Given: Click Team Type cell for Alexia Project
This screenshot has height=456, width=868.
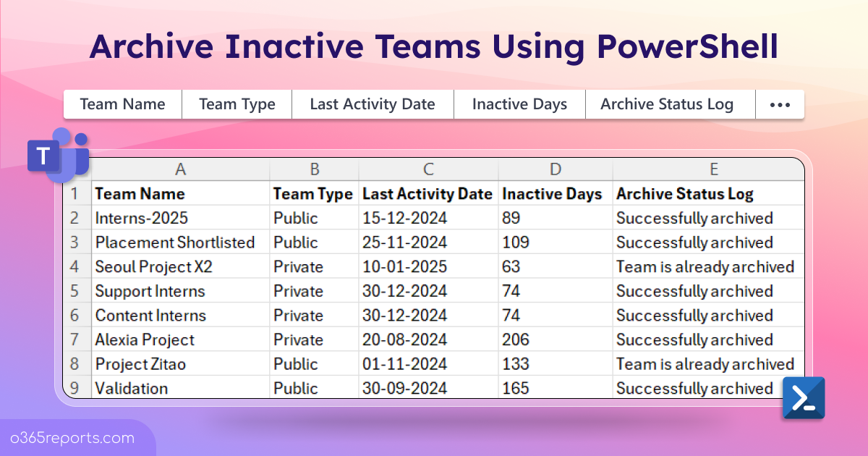Looking at the screenshot, I should coord(315,339).
